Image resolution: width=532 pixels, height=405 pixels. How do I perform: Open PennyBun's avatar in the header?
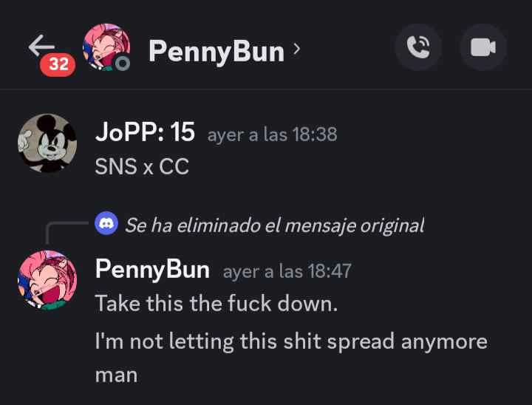coord(106,47)
